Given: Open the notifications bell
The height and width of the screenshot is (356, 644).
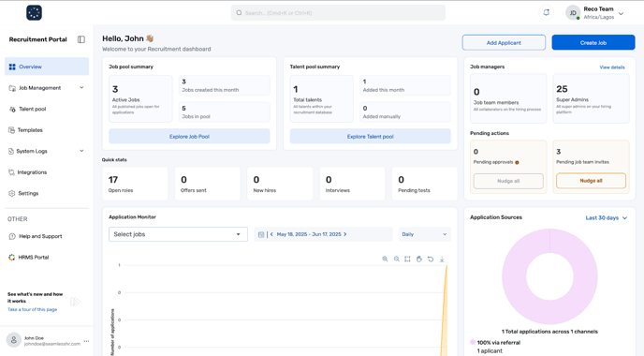Looking at the screenshot, I should 546,13.
